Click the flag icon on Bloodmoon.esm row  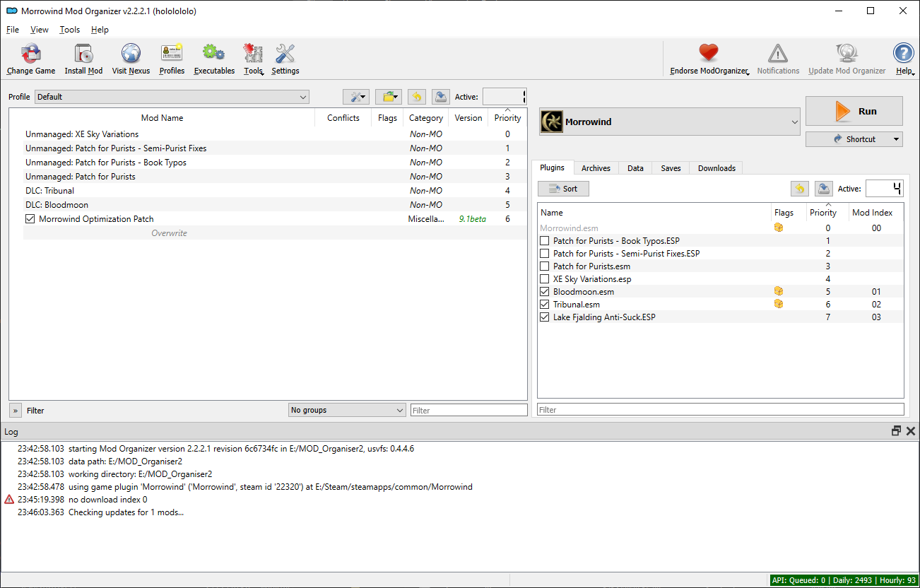(779, 291)
